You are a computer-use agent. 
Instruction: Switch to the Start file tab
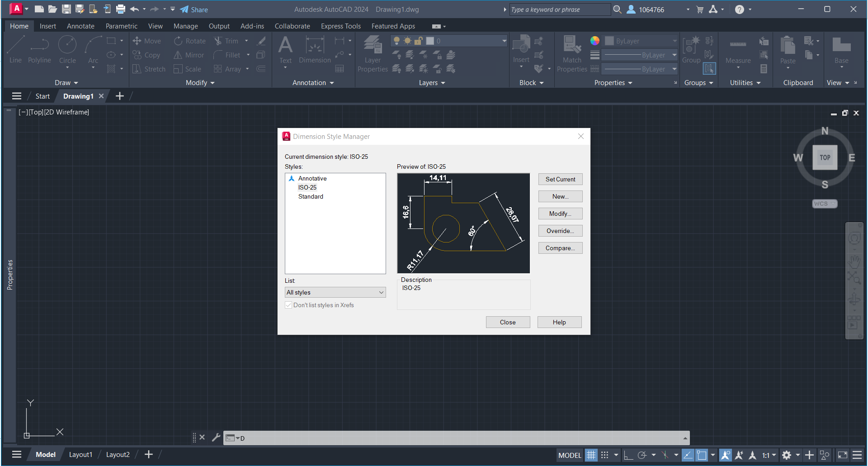[x=42, y=96]
